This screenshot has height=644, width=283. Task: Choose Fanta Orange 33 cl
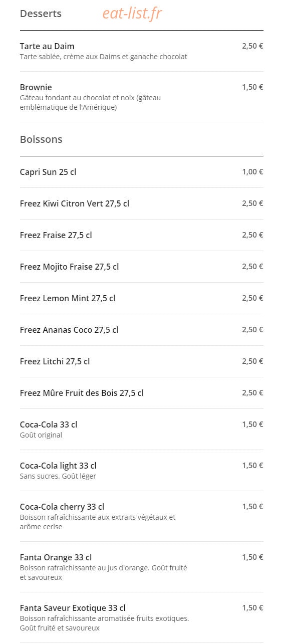[141, 567]
